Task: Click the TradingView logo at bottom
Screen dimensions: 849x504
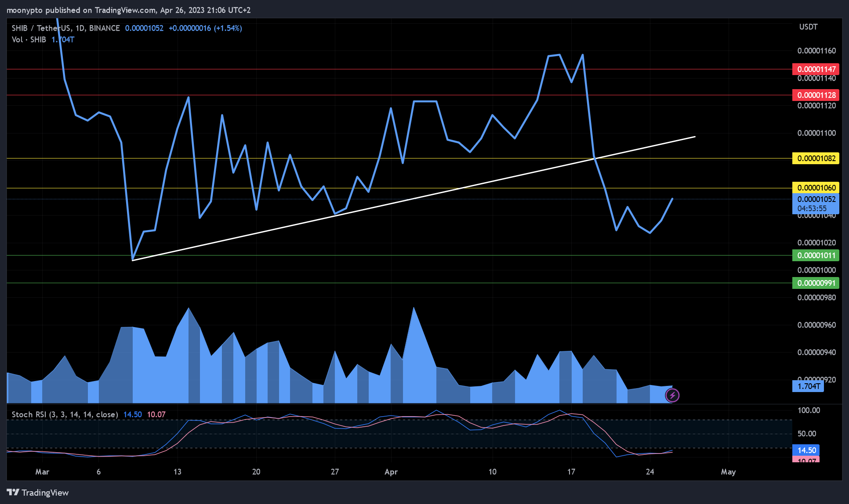Action: 38,493
